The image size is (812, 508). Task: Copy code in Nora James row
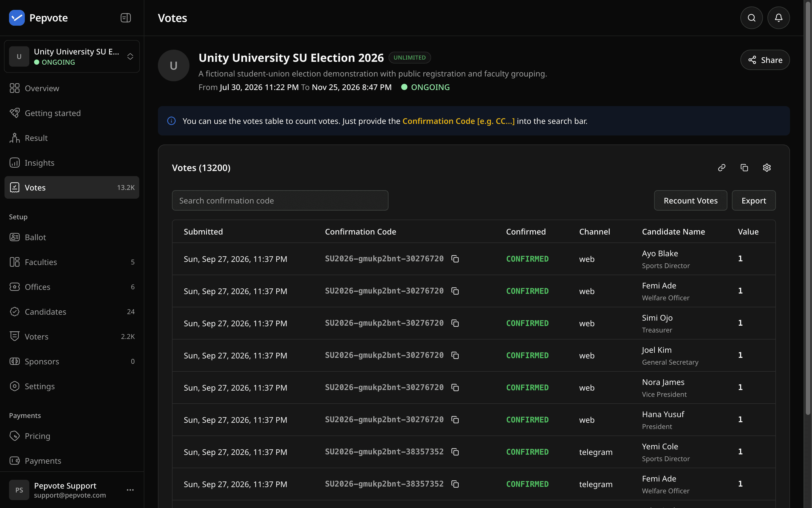click(455, 387)
